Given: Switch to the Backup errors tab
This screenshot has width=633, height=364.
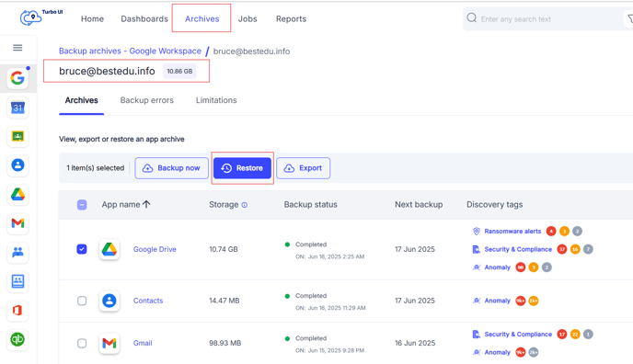Looking at the screenshot, I should coord(147,100).
